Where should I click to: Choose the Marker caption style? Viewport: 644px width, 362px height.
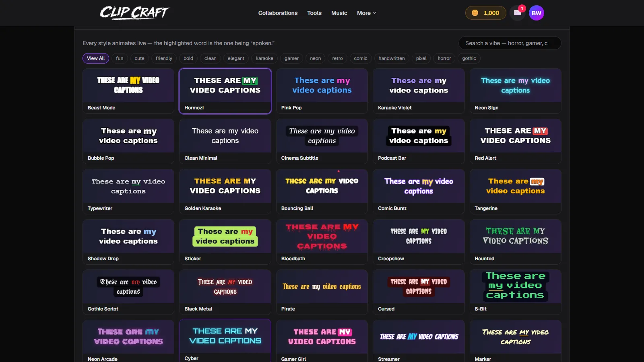[516, 341]
